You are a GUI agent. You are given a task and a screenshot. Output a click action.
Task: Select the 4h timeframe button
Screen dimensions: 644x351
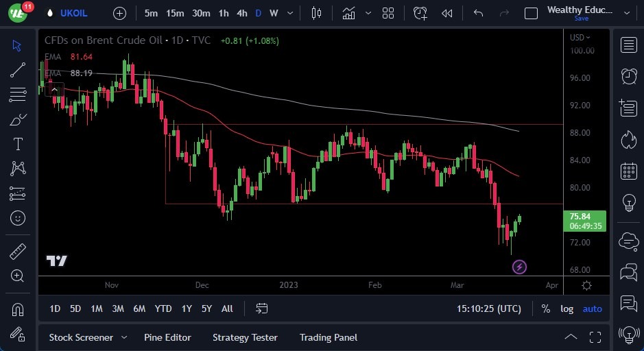pyautogui.click(x=241, y=13)
